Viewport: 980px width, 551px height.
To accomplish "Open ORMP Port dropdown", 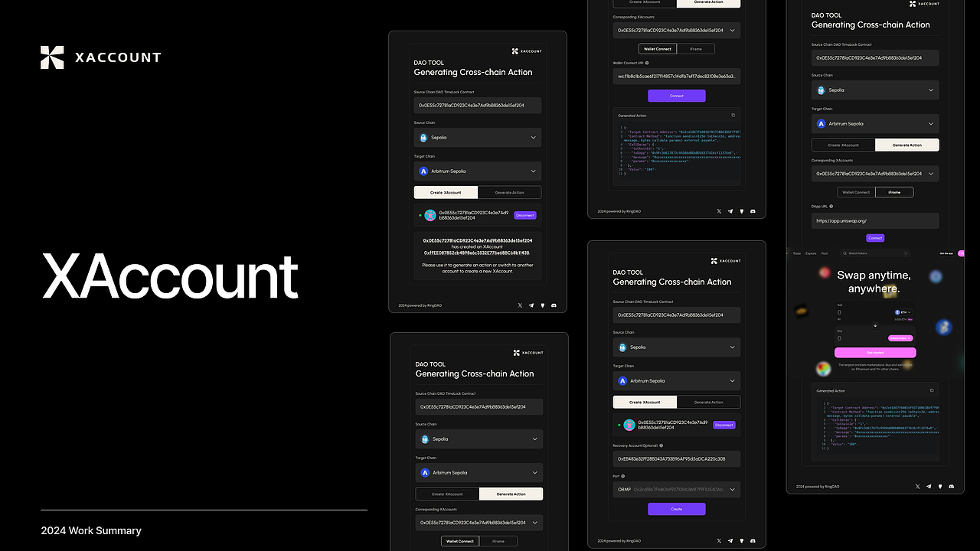I will [x=677, y=489].
